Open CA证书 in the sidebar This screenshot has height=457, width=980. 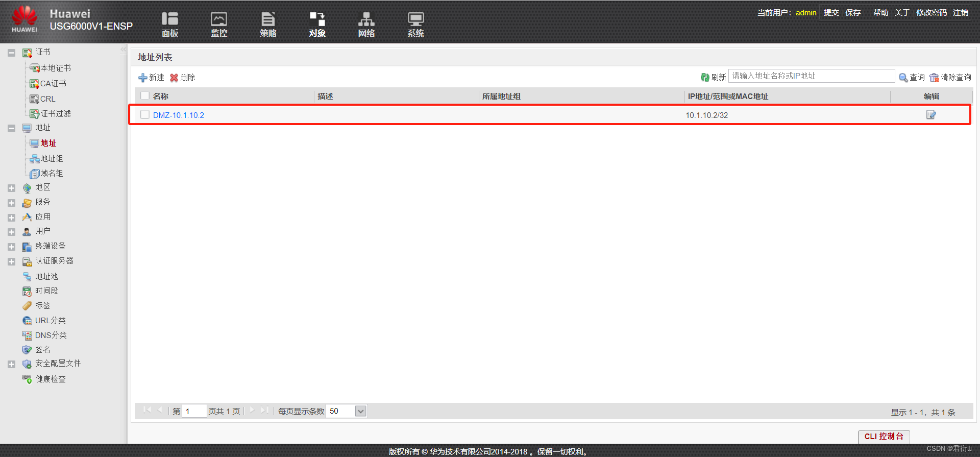click(53, 83)
